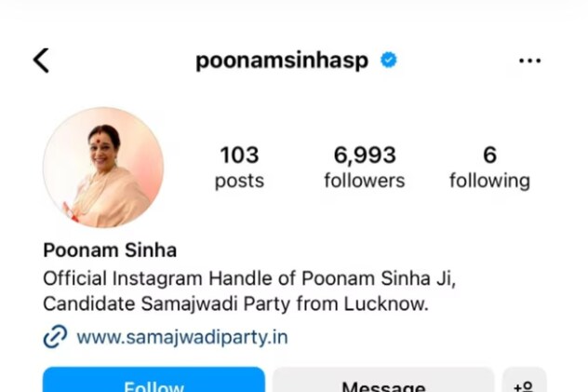Tap the 'posts' label under 103

coord(240,182)
